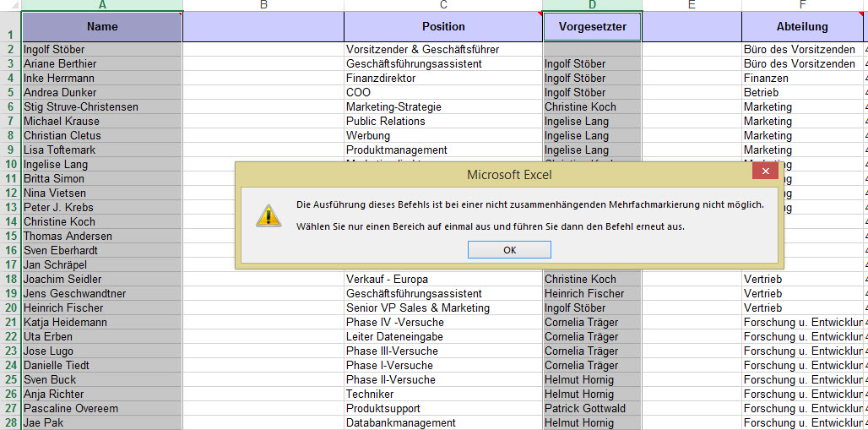
Task: Click the "Position" header cell
Action: (443, 27)
